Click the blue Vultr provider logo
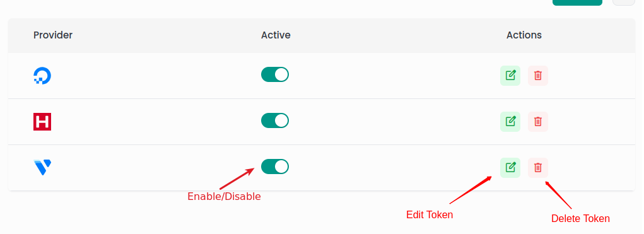This screenshot has width=644, height=234. (x=42, y=168)
